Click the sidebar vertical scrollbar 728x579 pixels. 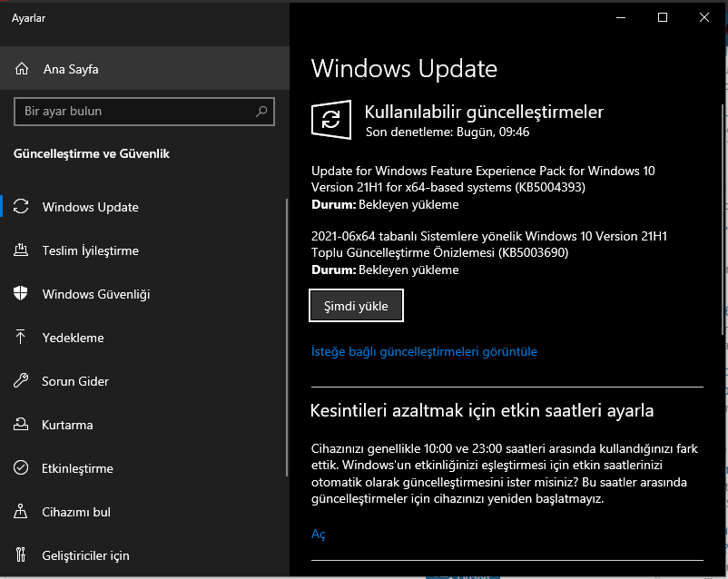pyautogui.click(x=287, y=338)
